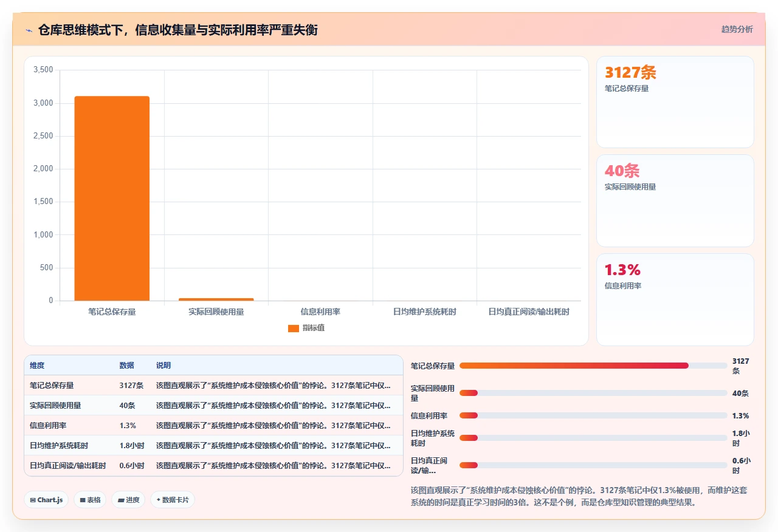Click the 信息利用率 progress bar
Image resolution: width=778 pixels, height=532 pixels.
tap(593, 415)
